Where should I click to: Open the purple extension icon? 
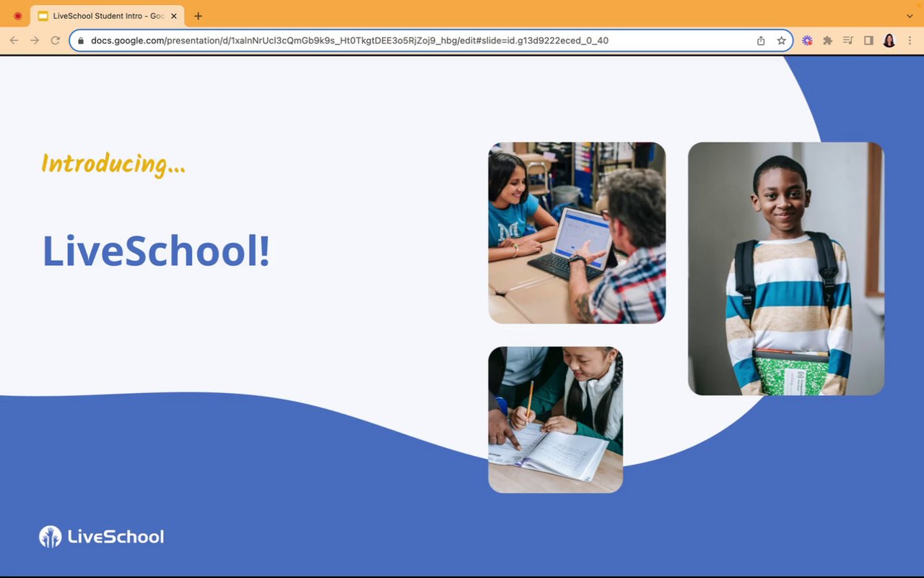pyautogui.click(x=807, y=40)
